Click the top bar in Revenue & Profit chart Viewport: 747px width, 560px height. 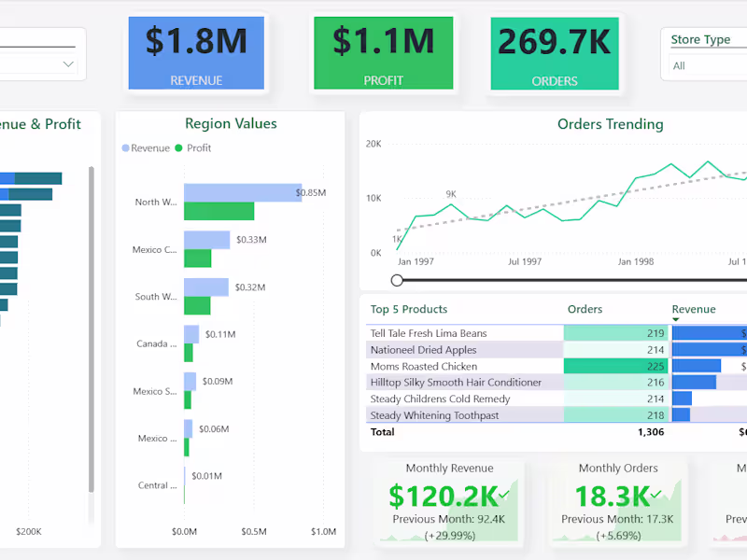pyautogui.click(x=31, y=178)
